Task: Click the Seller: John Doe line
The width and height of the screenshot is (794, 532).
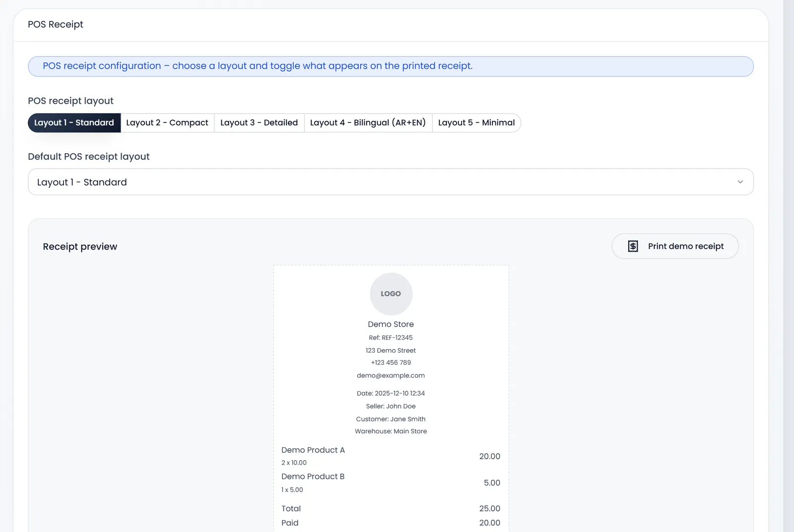Action: (x=391, y=407)
